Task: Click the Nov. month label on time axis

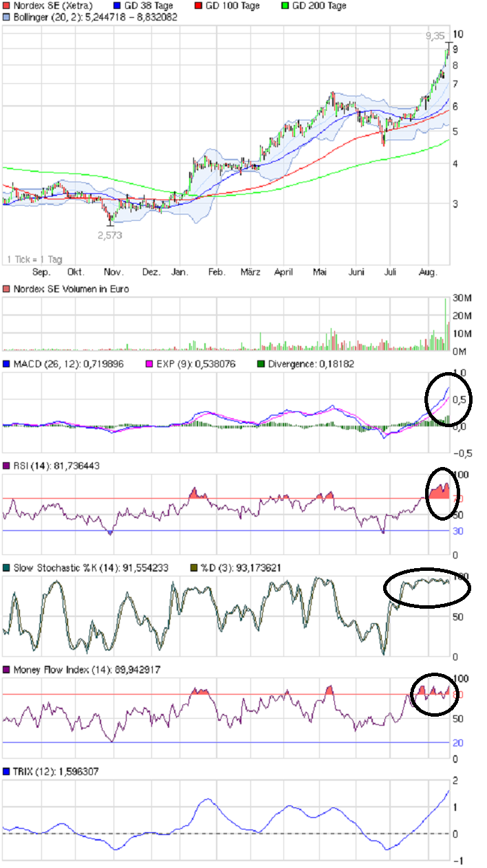Action: tap(113, 272)
